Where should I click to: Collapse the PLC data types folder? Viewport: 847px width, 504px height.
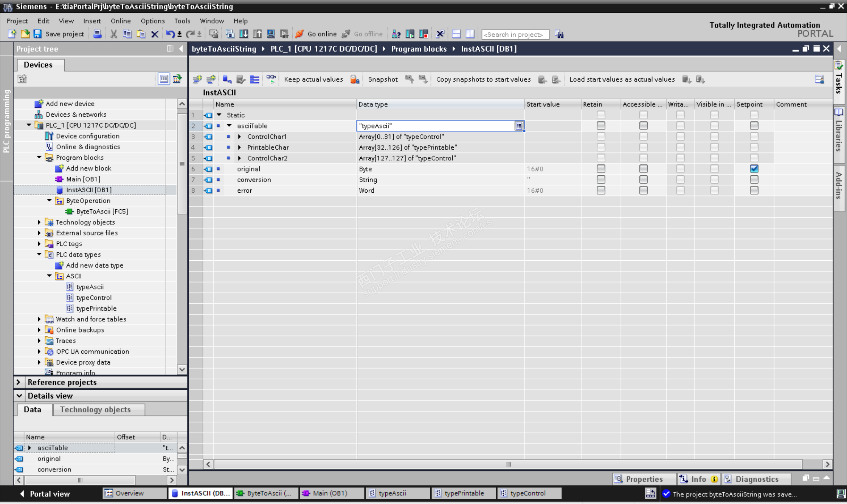[x=39, y=254]
